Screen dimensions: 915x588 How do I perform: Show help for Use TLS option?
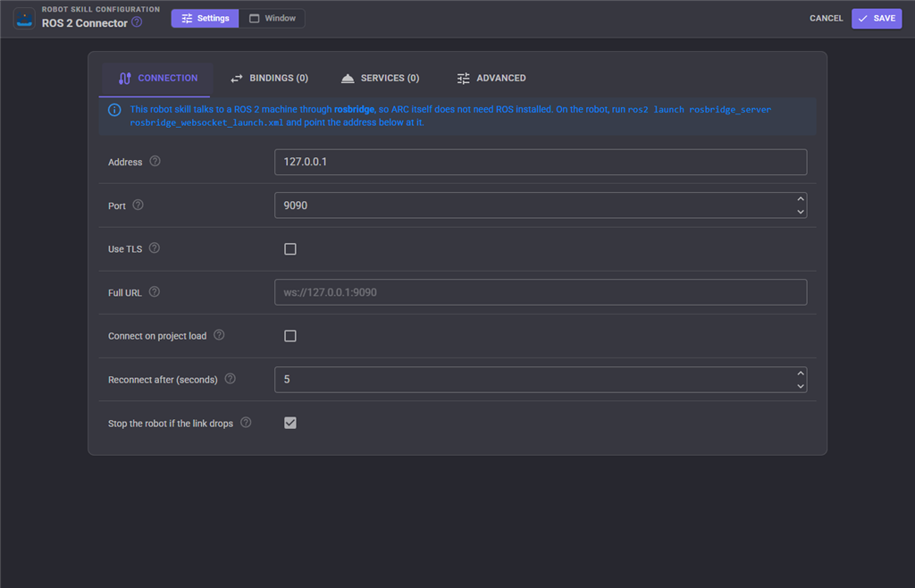pos(154,248)
